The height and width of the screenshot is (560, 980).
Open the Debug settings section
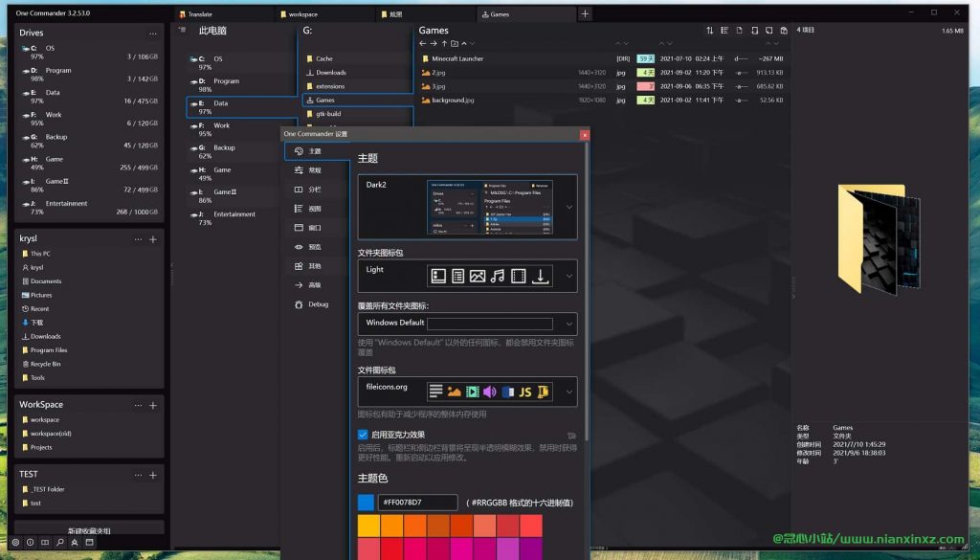pos(317,304)
